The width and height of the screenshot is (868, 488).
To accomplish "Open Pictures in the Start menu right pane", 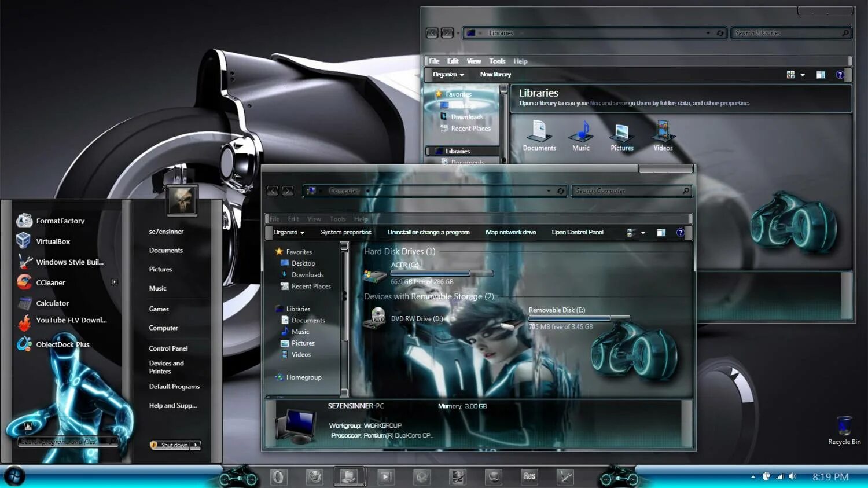I will pyautogui.click(x=160, y=269).
